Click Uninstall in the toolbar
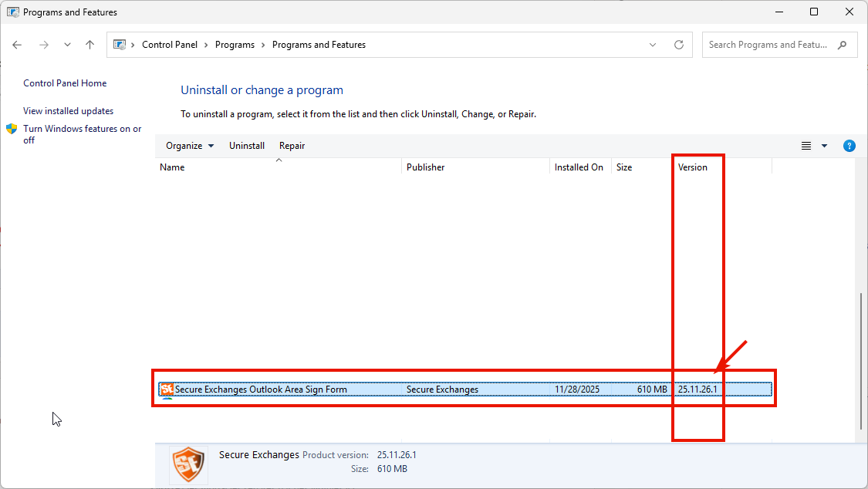 (x=247, y=146)
